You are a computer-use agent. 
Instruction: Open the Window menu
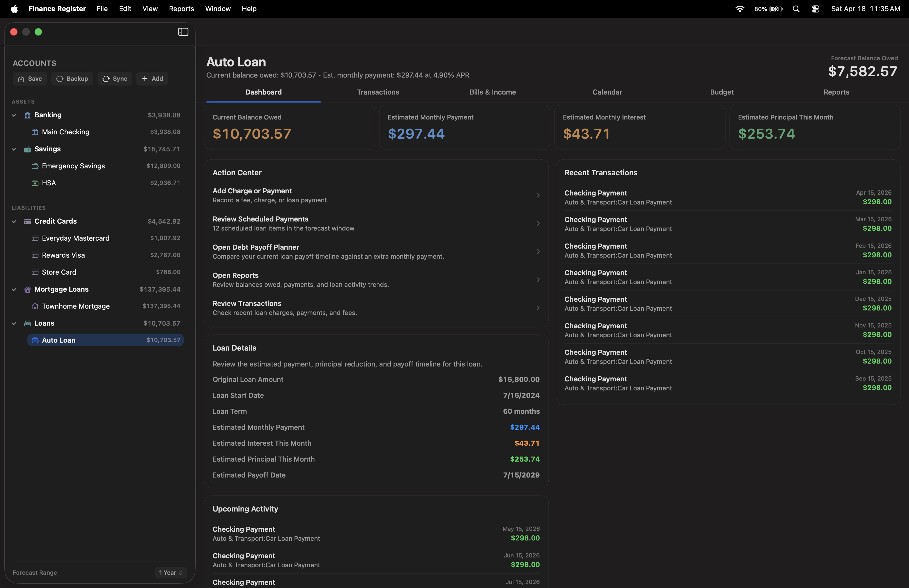[x=218, y=9]
